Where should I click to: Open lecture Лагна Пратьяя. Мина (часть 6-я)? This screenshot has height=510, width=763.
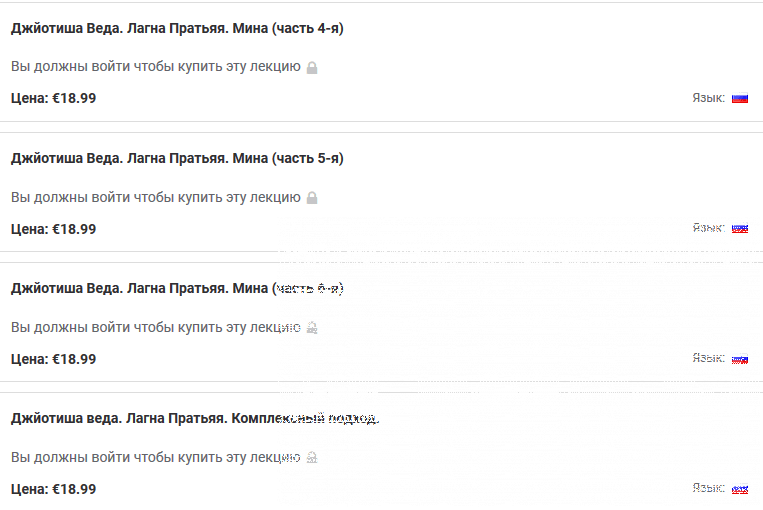pos(177,289)
